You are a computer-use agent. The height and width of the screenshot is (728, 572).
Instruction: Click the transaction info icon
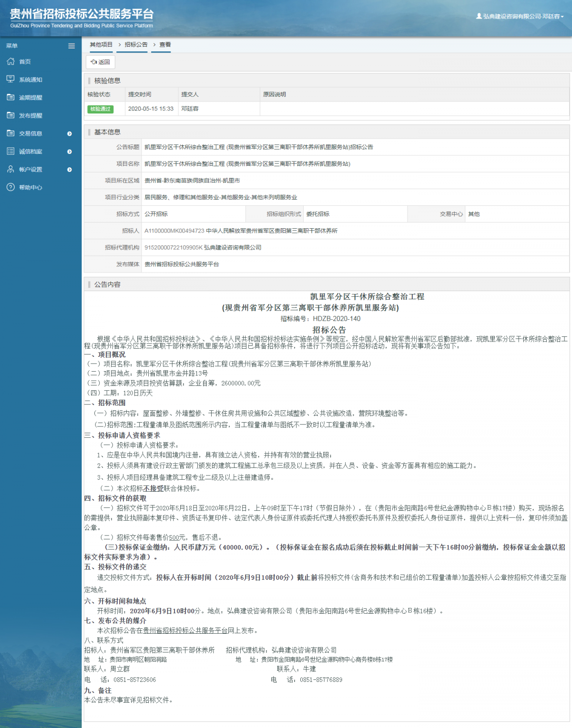click(10, 133)
